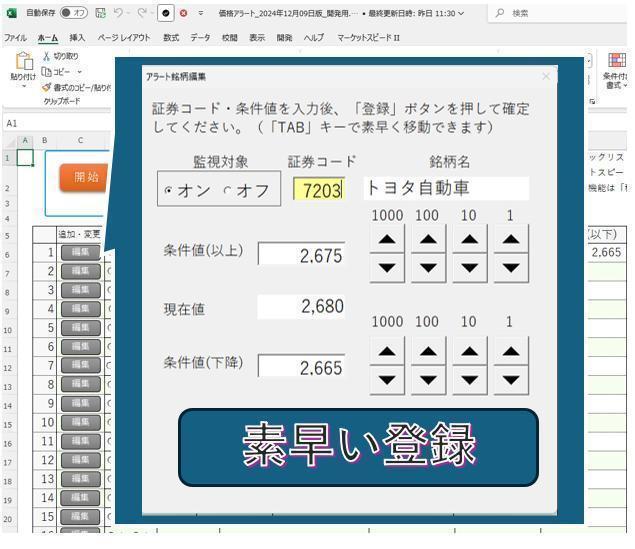This screenshot has height=549, width=635.
Task: Click the Redo arrow icon
Action: coord(141,13)
